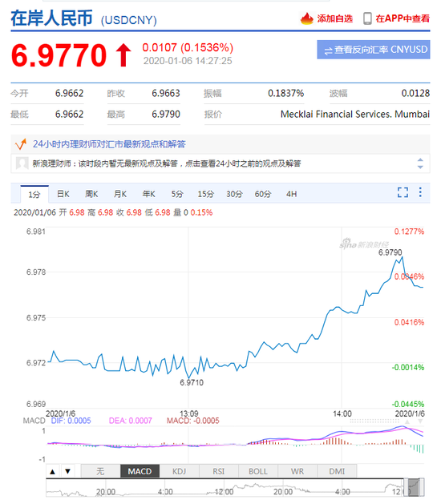Switch to 60分 chart tab

[x=263, y=194]
